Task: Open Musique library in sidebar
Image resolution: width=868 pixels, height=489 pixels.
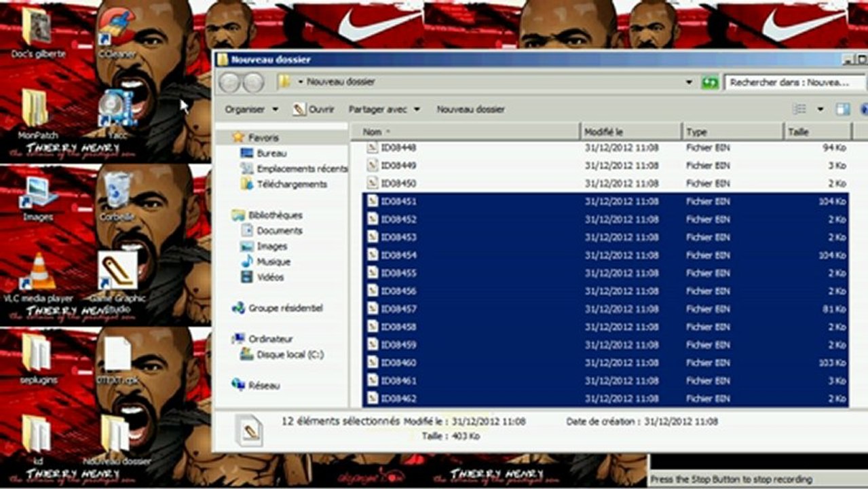Action: (265, 261)
